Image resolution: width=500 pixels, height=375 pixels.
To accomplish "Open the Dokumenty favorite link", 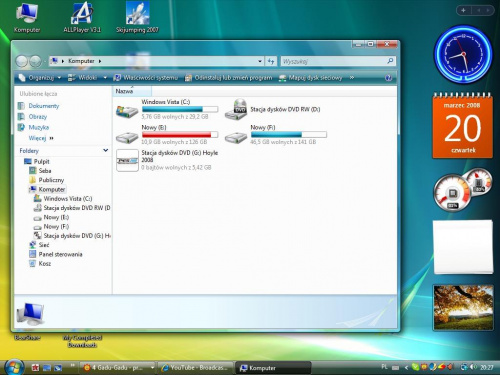I will click(x=44, y=106).
